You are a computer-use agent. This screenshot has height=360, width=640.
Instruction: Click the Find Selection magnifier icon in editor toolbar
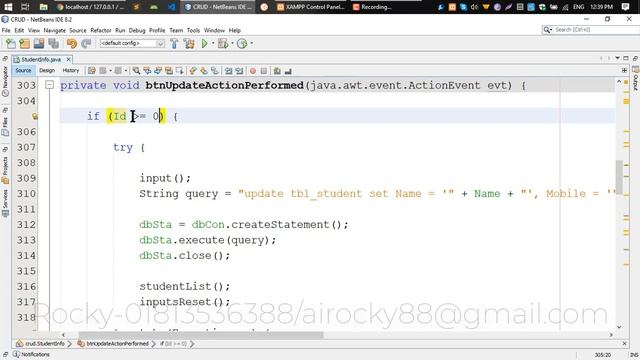click(136, 71)
